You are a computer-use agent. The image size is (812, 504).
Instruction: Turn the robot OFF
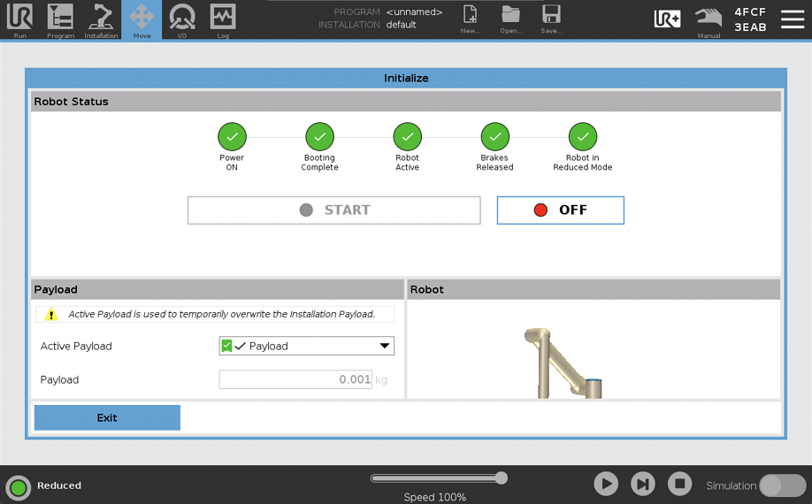coord(560,210)
